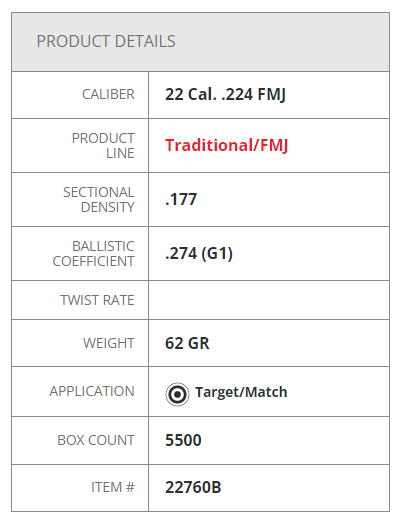Click the CALIBER row label
This screenshot has height=525, width=402.
[x=108, y=94]
